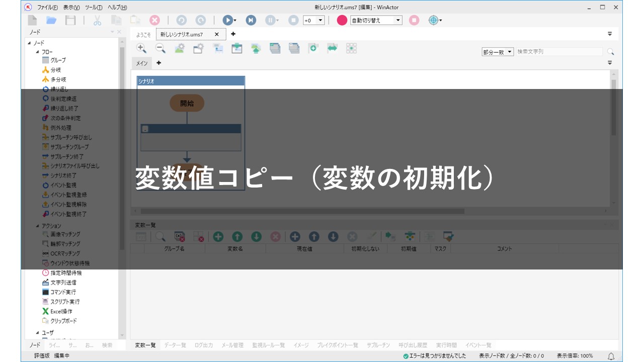Image resolution: width=644 pixels, height=362 pixels.
Task: Click the window with gear toolbar icon
Action: tap(199, 48)
